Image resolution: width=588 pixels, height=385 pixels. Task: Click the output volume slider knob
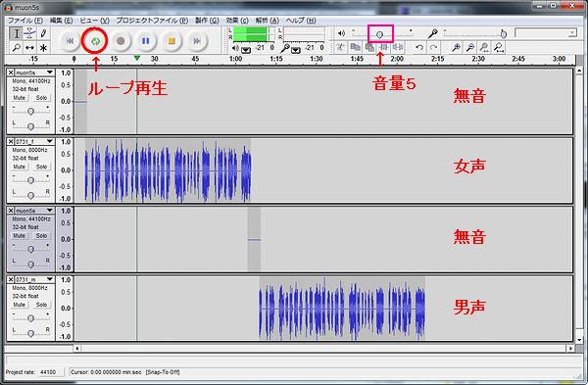379,35
